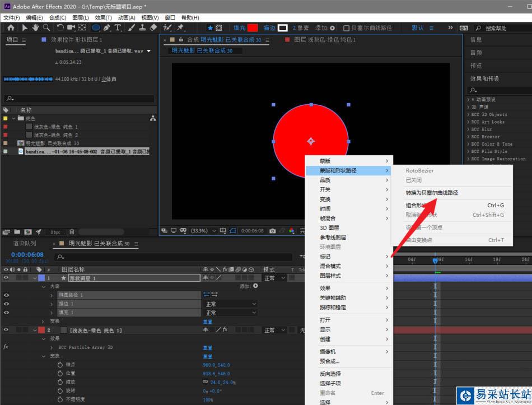Toggle the fx switch of BCC Particle Array 3D
The image size is (532, 405).
(x=6, y=347)
